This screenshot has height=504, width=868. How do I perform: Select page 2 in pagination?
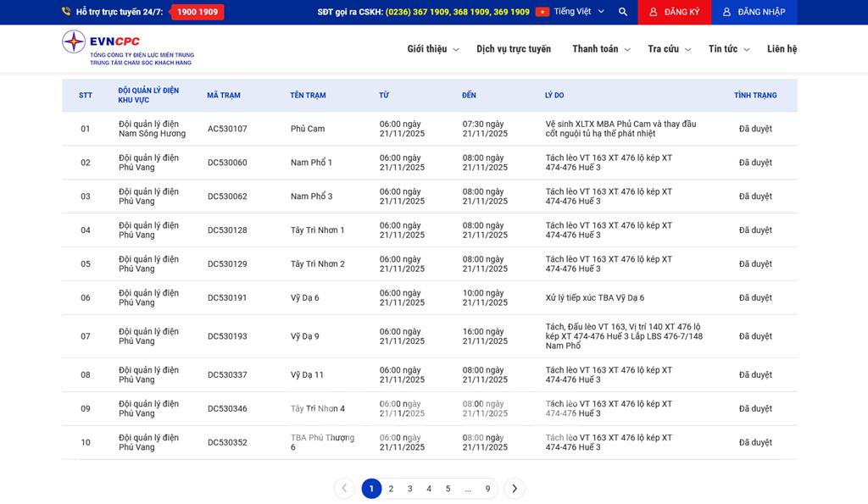(391, 489)
